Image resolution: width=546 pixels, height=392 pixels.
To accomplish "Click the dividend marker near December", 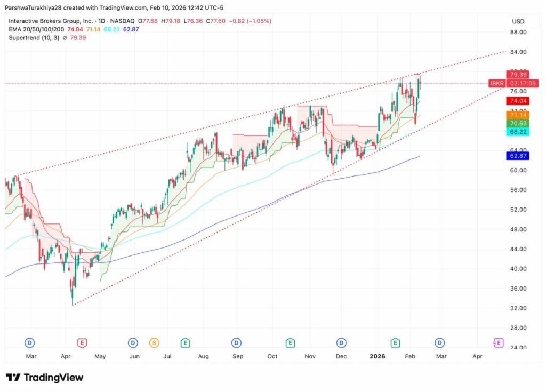I will click(341, 342).
